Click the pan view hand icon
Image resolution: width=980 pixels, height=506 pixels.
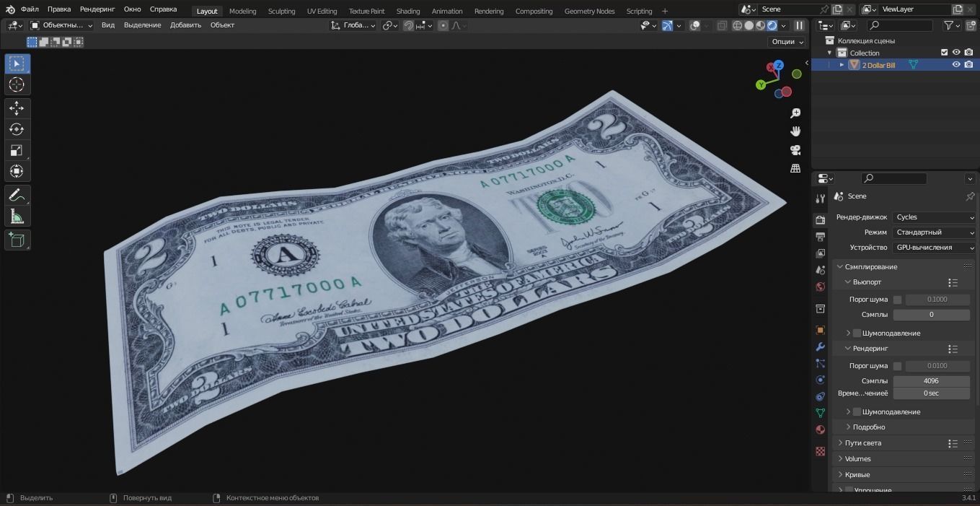click(x=795, y=131)
